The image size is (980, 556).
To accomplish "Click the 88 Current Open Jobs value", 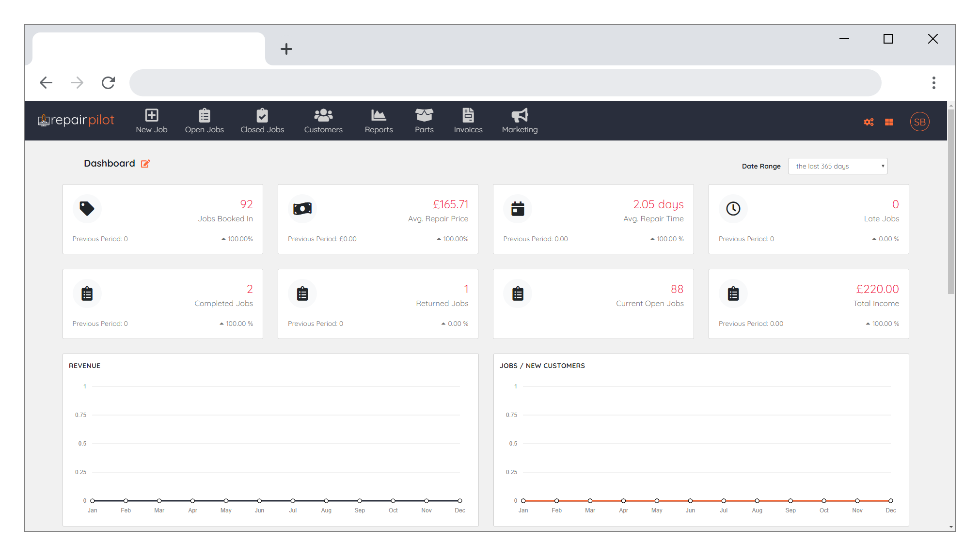I will (x=677, y=289).
